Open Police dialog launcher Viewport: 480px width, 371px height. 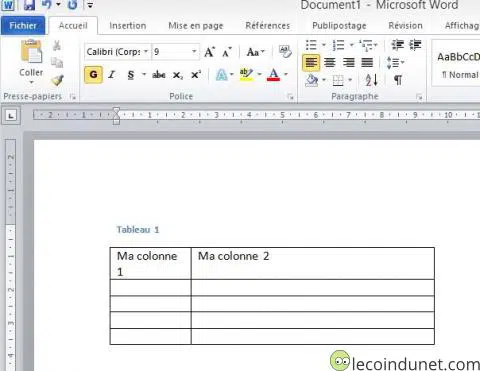pos(291,97)
